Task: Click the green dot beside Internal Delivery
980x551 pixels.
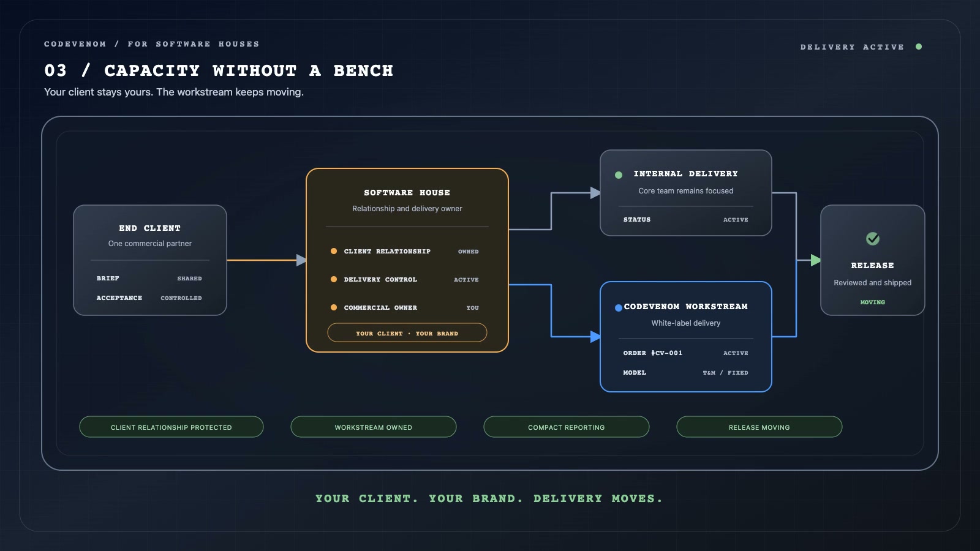Action: pyautogui.click(x=619, y=175)
